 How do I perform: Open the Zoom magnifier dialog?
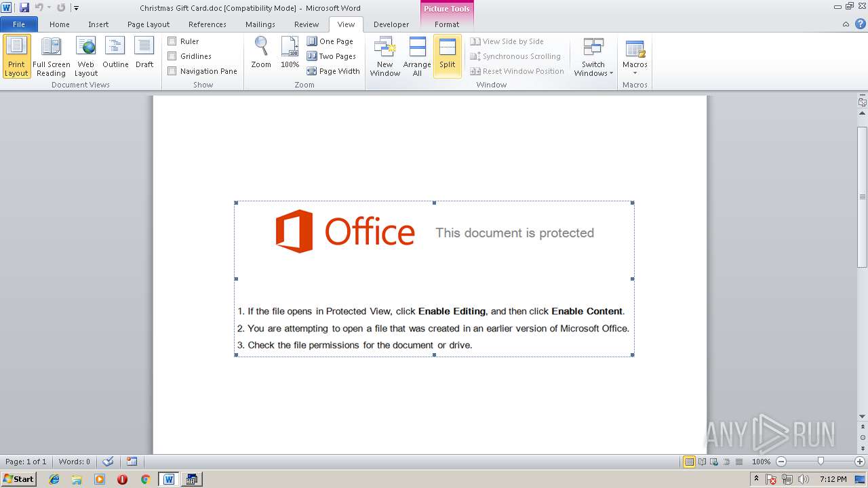[x=261, y=53]
